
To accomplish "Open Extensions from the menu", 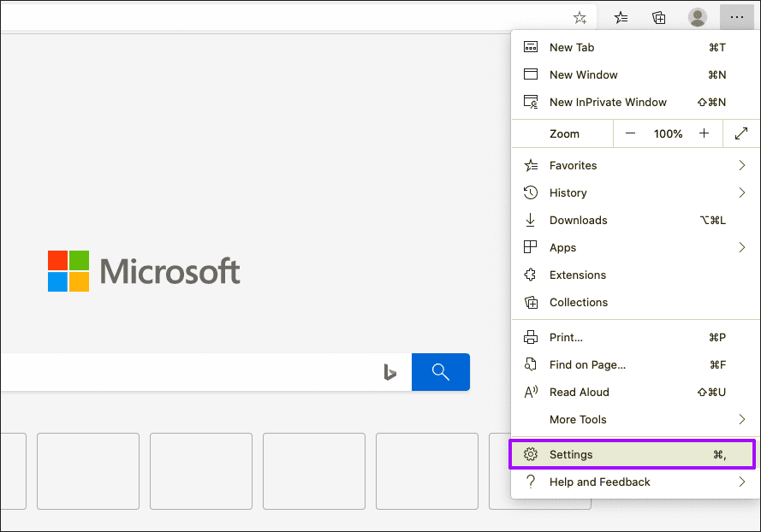I will click(x=635, y=275).
